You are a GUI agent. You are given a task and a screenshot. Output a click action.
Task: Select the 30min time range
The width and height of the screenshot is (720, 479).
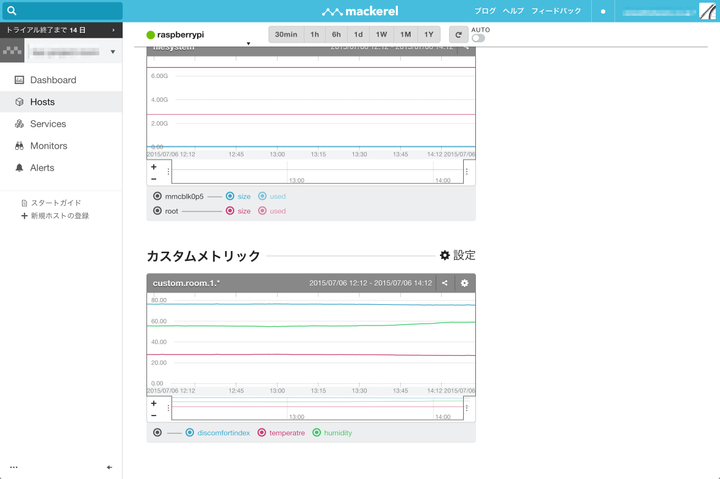click(x=286, y=34)
